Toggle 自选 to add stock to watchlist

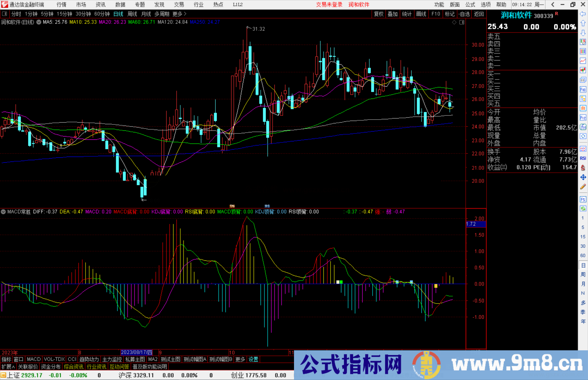[x=464, y=14]
